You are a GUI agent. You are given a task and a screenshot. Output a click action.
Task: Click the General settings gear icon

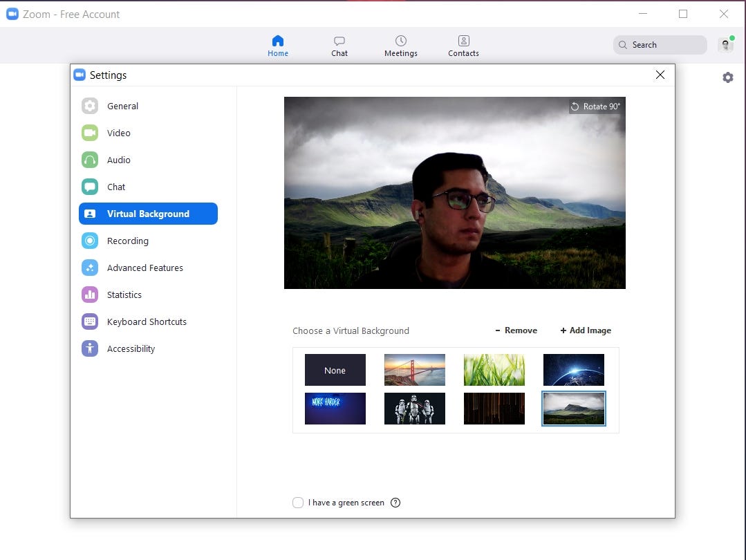pyautogui.click(x=89, y=106)
